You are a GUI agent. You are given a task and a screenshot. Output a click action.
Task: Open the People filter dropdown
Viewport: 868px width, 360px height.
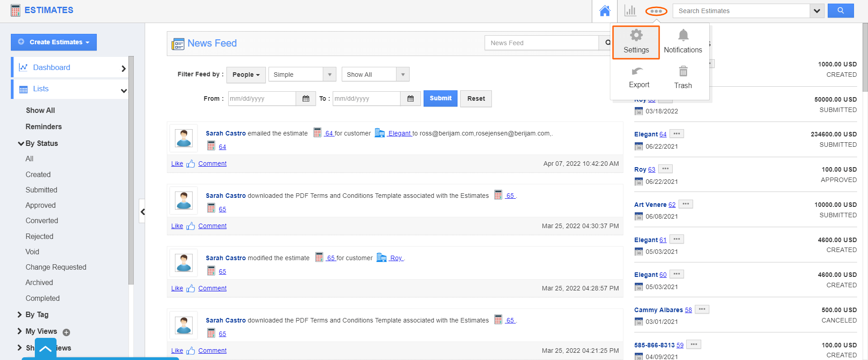(x=246, y=75)
